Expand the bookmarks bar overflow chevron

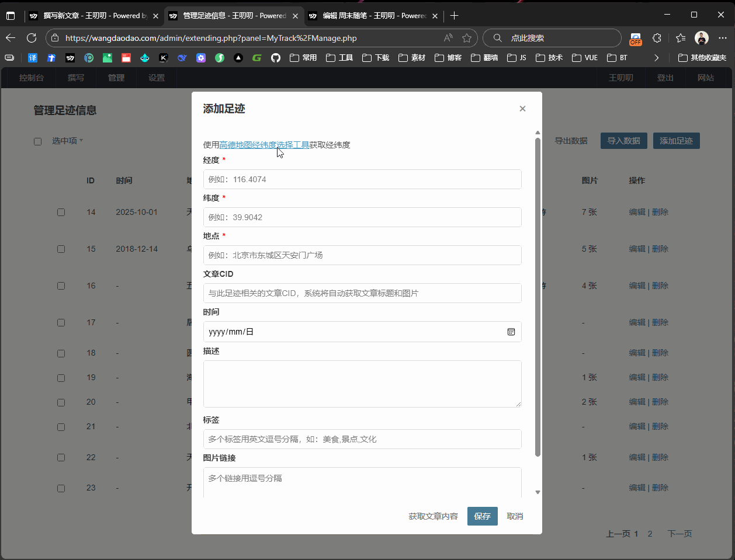tap(657, 58)
